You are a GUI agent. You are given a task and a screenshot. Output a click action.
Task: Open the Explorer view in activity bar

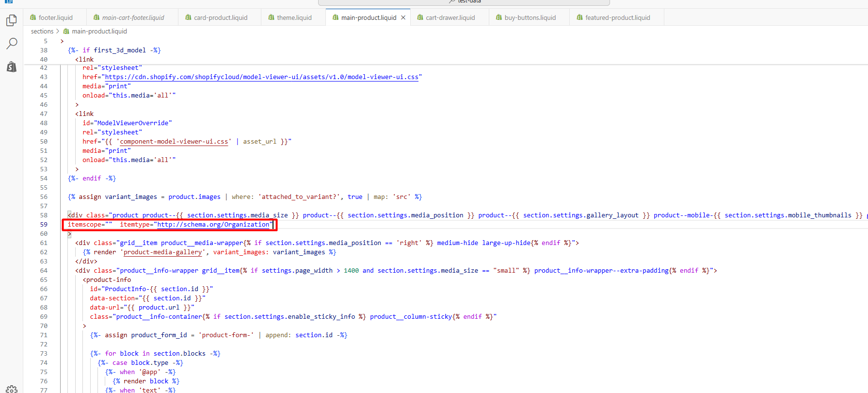(x=12, y=20)
